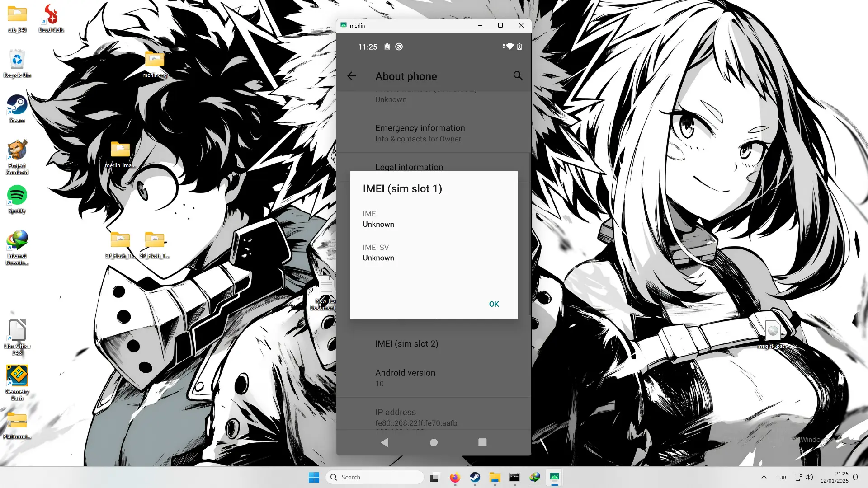
Task: Select the crb_340 folder on desktop
Action: (x=17, y=18)
